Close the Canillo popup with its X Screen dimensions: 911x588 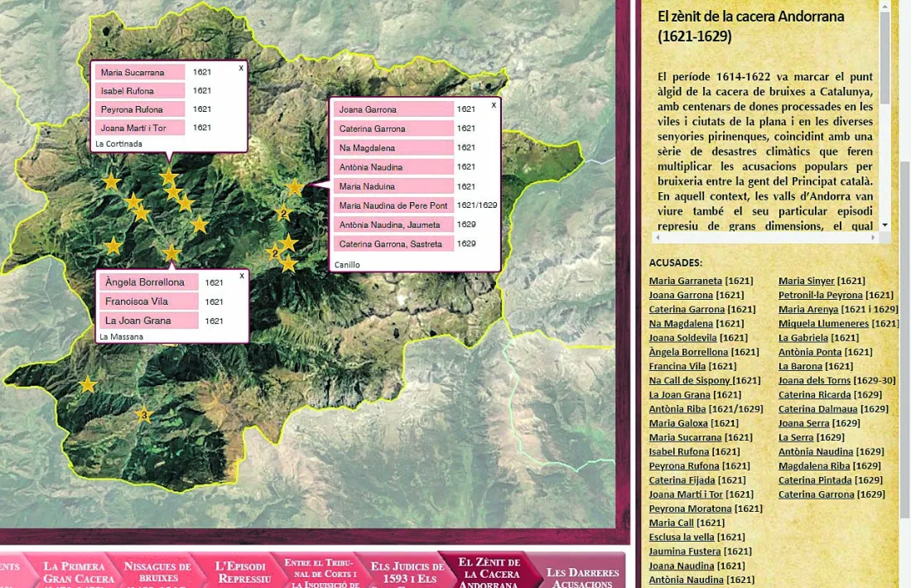tap(494, 105)
